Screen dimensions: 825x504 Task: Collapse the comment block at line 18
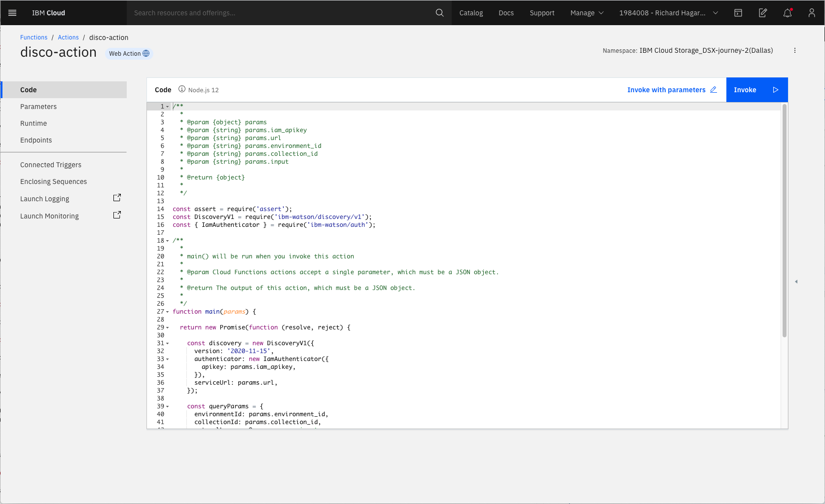pyautogui.click(x=168, y=241)
